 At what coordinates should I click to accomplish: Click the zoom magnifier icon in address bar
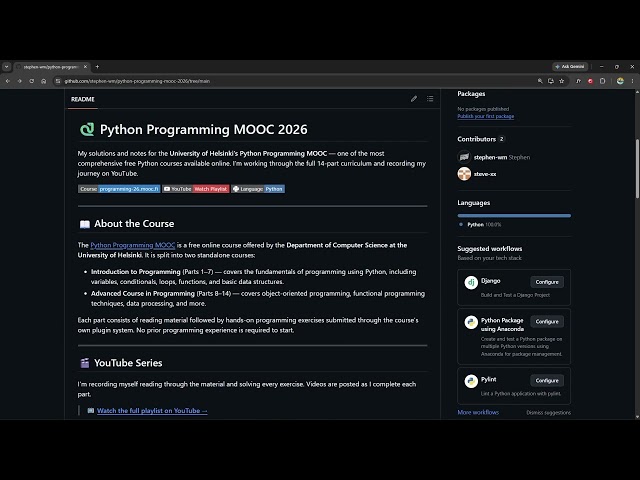[x=540, y=81]
